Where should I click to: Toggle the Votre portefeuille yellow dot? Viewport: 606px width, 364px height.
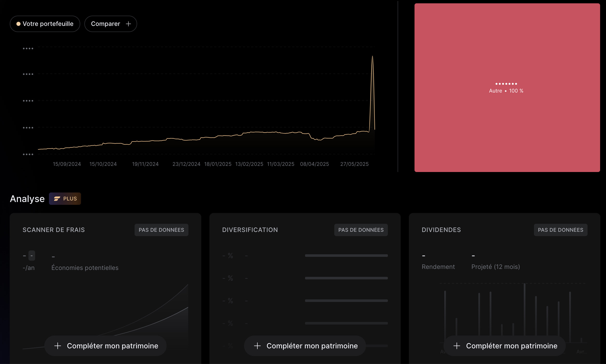(x=18, y=24)
